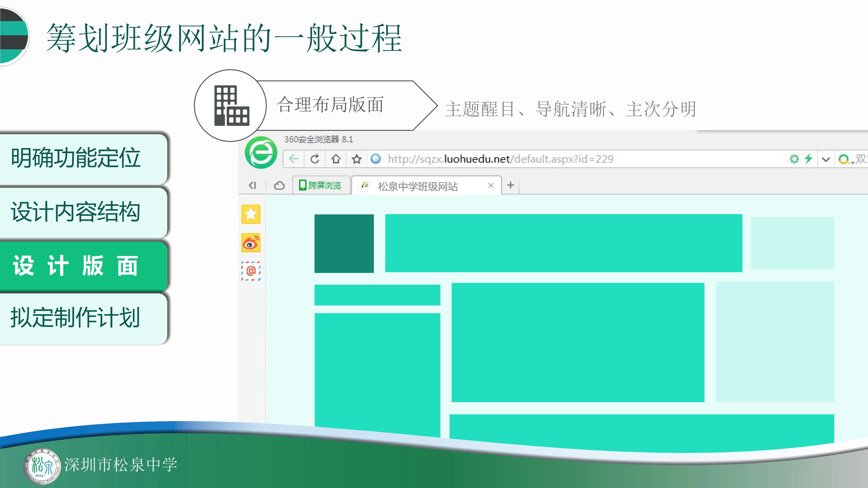Image resolution: width=868 pixels, height=488 pixels.
Task: Click the search engine icon next to address bar
Action: (x=844, y=159)
